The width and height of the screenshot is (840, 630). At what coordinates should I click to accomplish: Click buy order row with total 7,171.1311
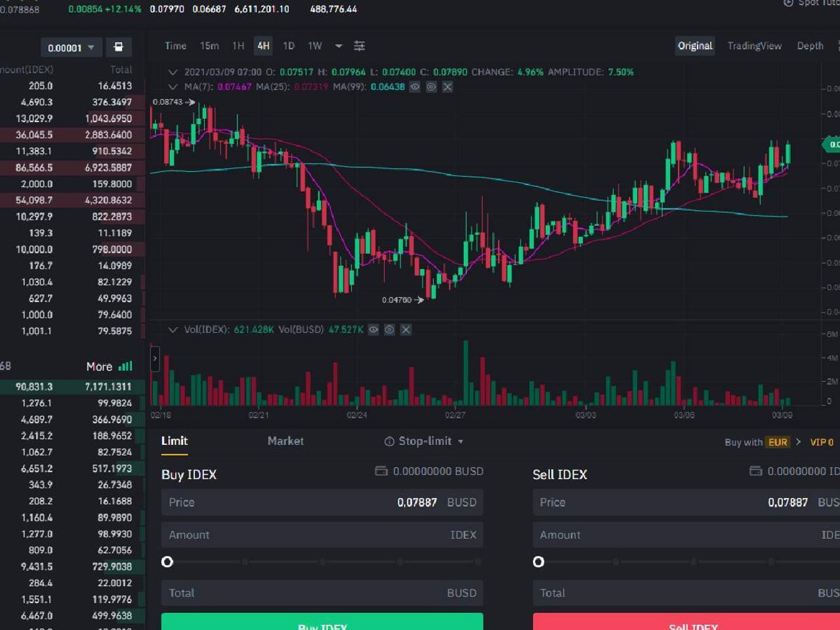point(72,387)
